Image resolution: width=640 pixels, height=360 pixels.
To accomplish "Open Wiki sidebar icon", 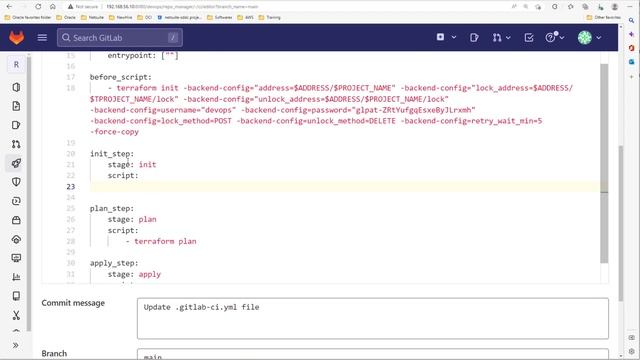I will pos(16,296).
